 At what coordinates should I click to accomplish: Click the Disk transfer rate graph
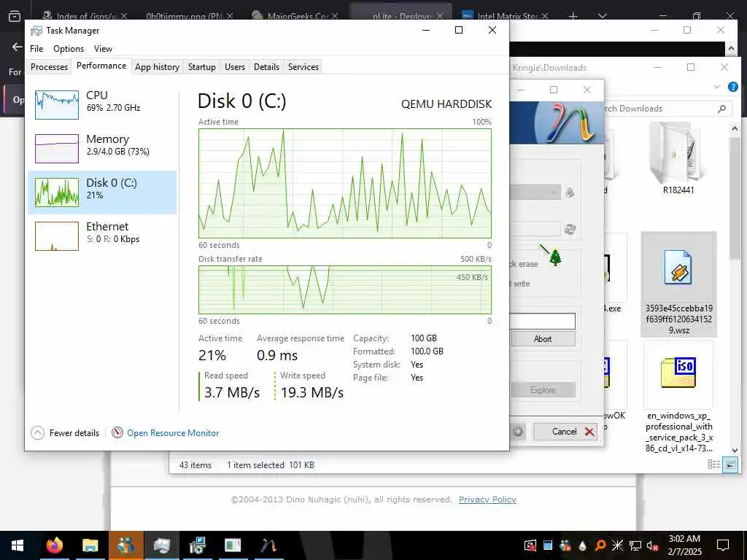pyautogui.click(x=345, y=289)
